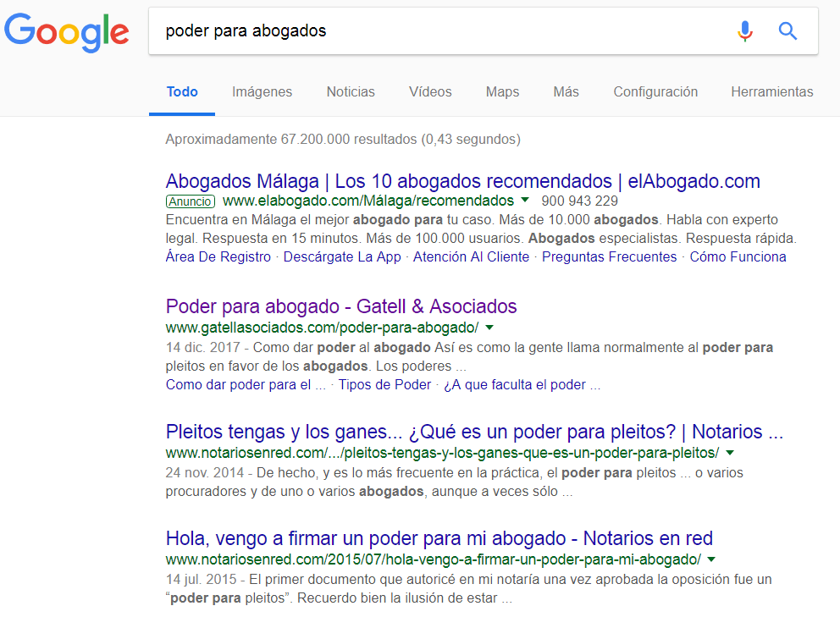Image resolution: width=840 pixels, height=617 pixels.
Task: Click the Google logo
Action: [x=67, y=32]
